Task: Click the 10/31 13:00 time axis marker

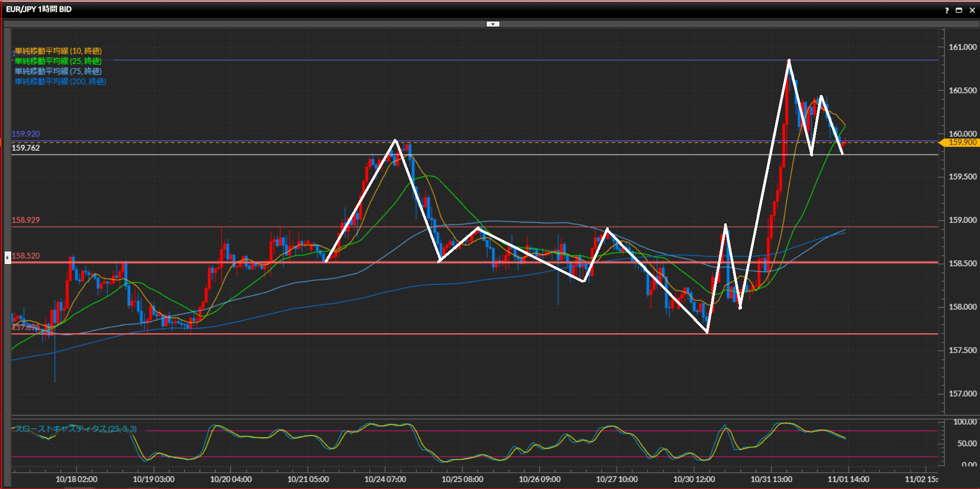Action: tap(771, 479)
